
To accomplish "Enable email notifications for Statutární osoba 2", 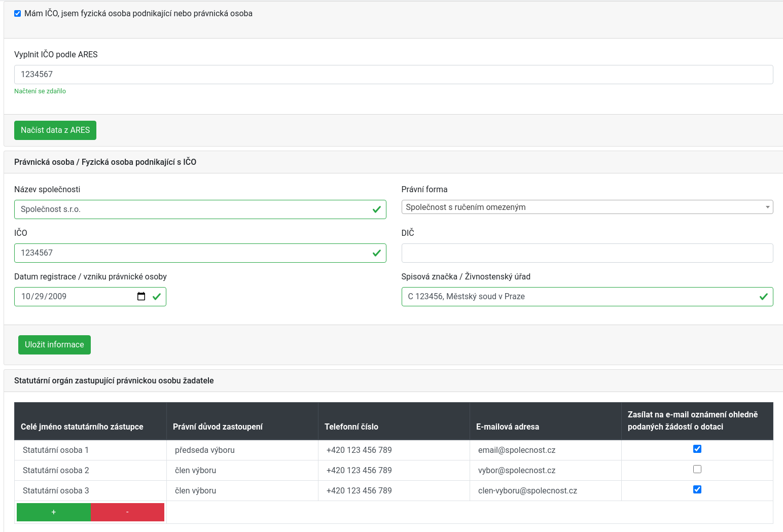I will [697, 469].
